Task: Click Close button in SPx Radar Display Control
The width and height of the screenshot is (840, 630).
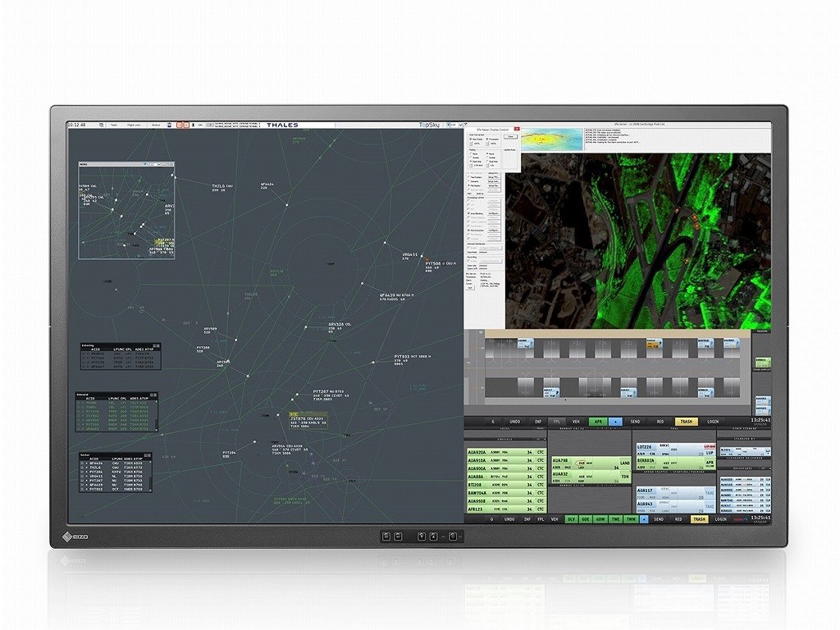Action: 510,137
